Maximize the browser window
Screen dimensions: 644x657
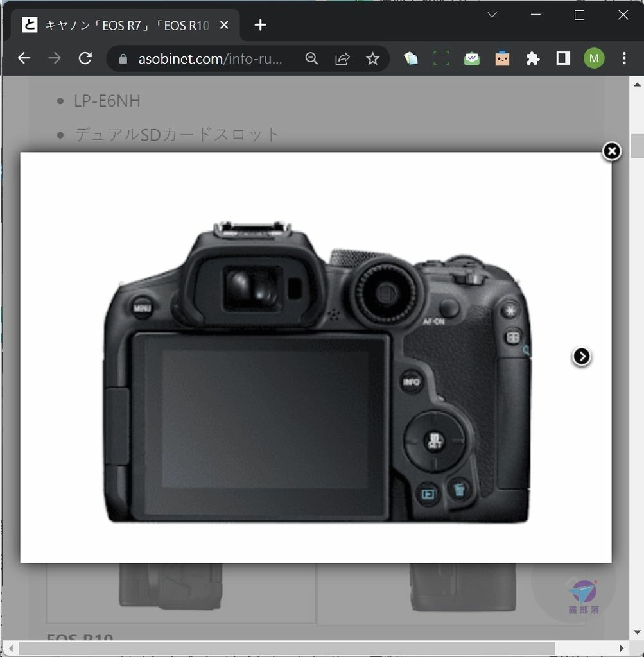[579, 15]
